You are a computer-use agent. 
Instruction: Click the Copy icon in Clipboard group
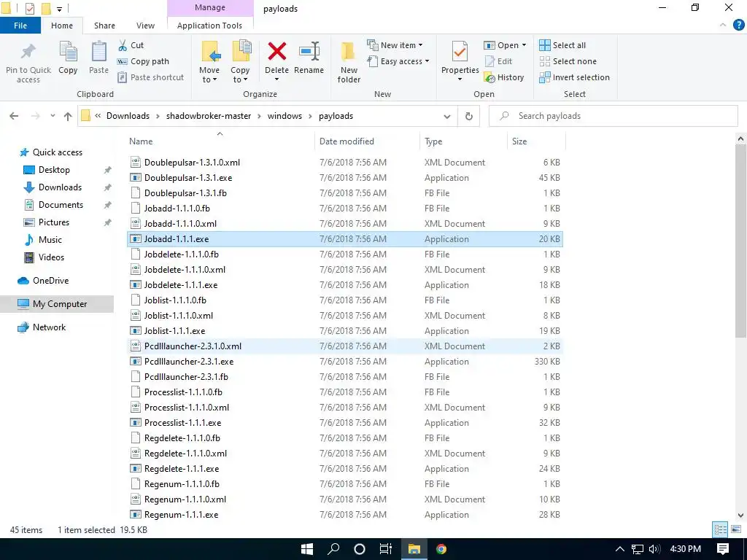(68, 52)
